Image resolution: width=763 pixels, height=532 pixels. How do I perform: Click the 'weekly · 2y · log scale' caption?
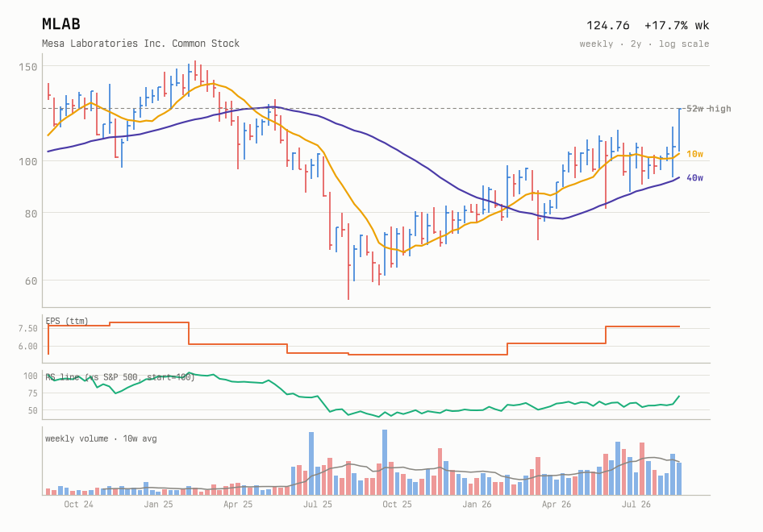644,44
